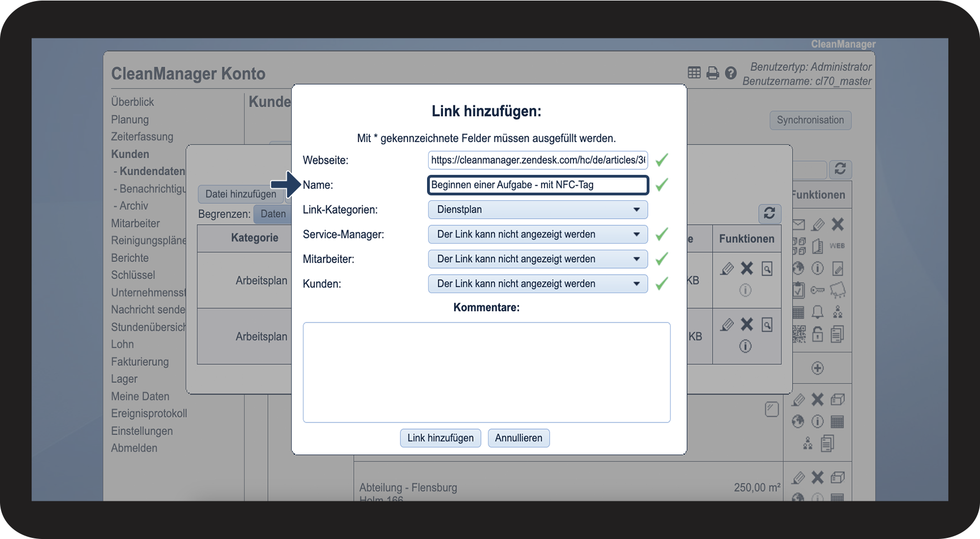Open the Mitarbeiter visibility dropdown
980x539 pixels.
(x=537, y=259)
